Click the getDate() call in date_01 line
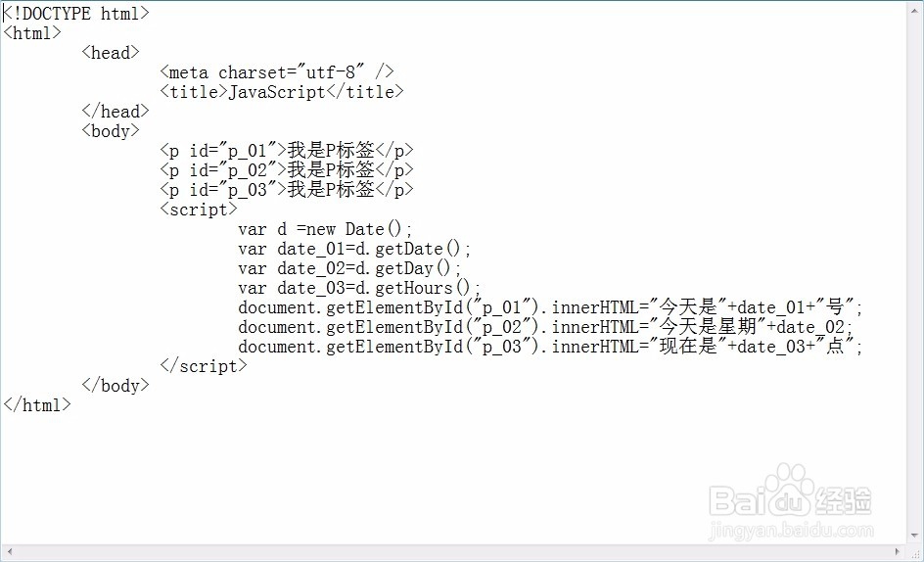 point(417,249)
